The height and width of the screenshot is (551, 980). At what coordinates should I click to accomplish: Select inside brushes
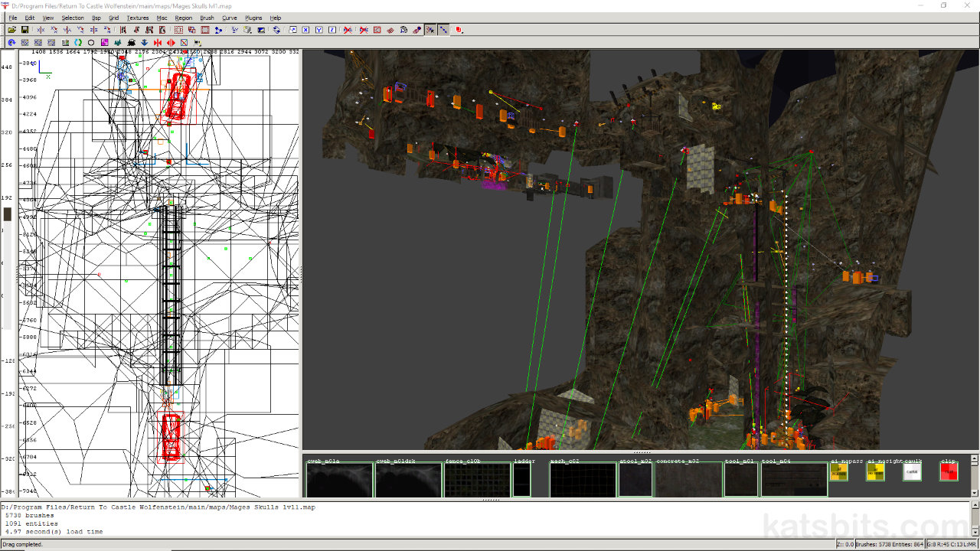click(162, 30)
